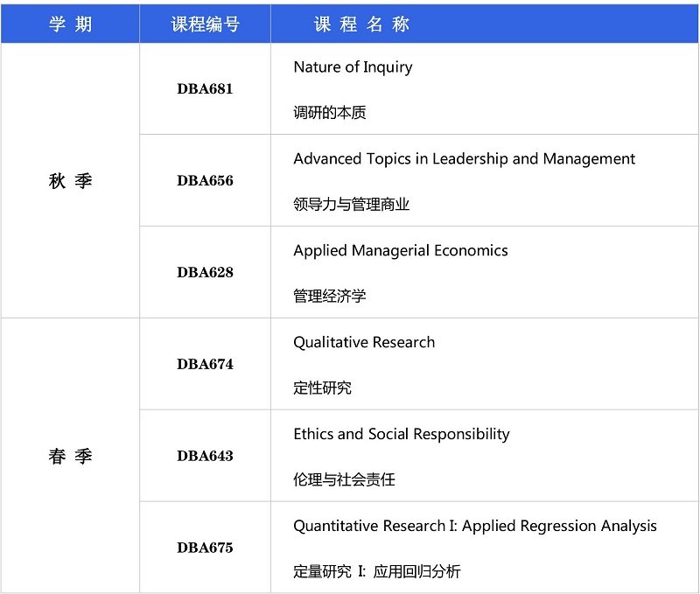The width and height of the screenshot is (700, 594).
Task: Select the text 伦理与社会责任
Action: tap(344, 479)
